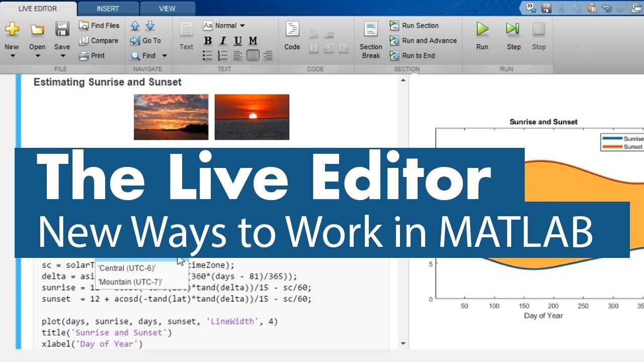
Task: Switch to the VIEW tab
Action: coord(167,9)
